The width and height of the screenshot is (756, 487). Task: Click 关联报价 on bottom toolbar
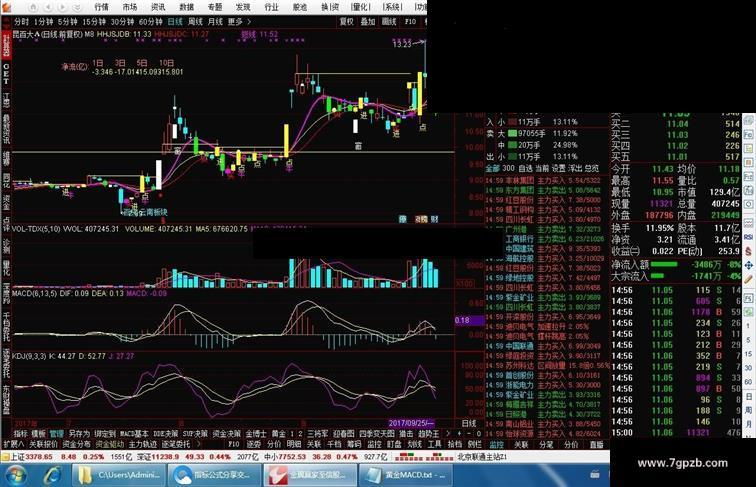(43, 444)
